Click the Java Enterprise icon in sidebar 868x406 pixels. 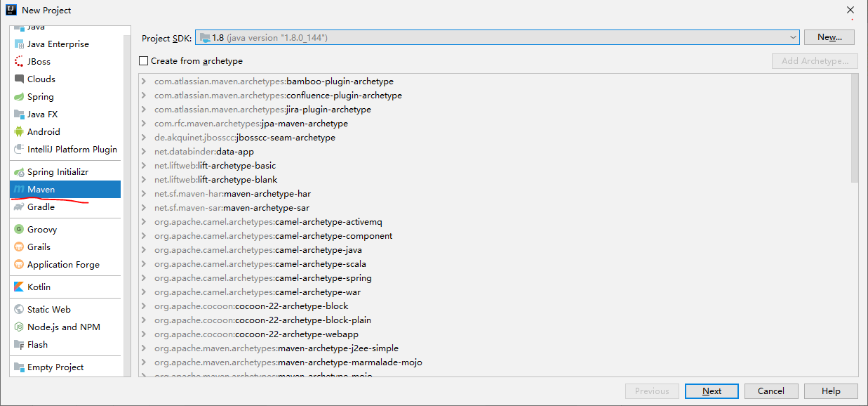pyautogui.click(x=19, y=44)
